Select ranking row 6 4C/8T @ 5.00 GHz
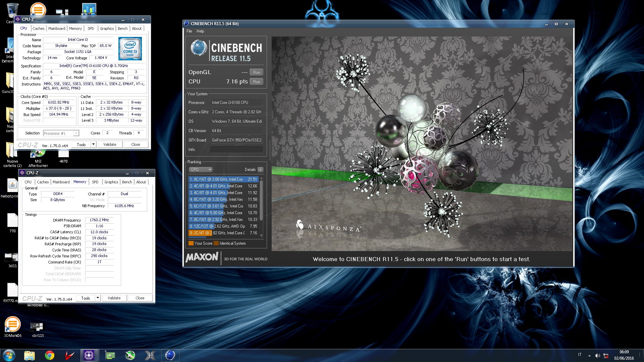Screen dimensions: 644x362 click(x=223, y=213)
